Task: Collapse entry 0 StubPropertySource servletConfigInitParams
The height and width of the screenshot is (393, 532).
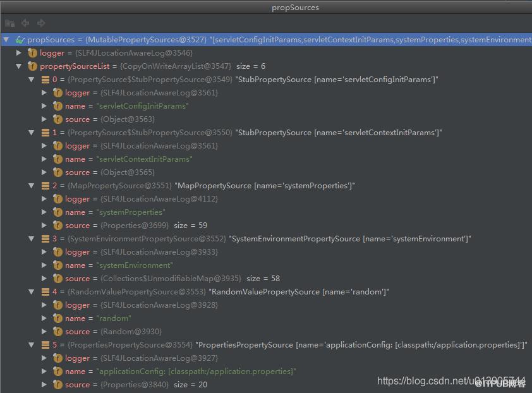Action: coord(31,80)
